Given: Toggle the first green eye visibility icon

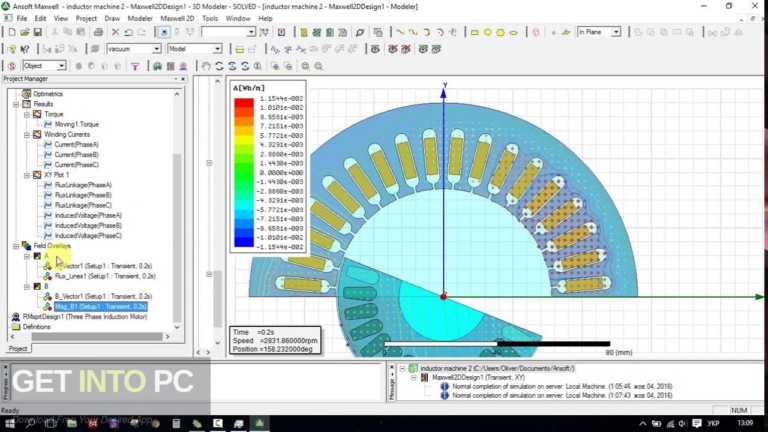Looking at the screenshot, I should (423, 49).
